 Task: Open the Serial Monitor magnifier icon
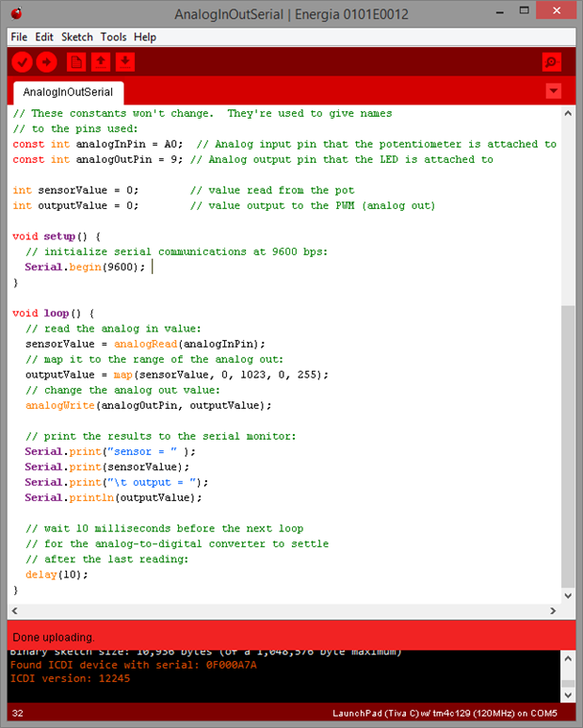point(551,62)
